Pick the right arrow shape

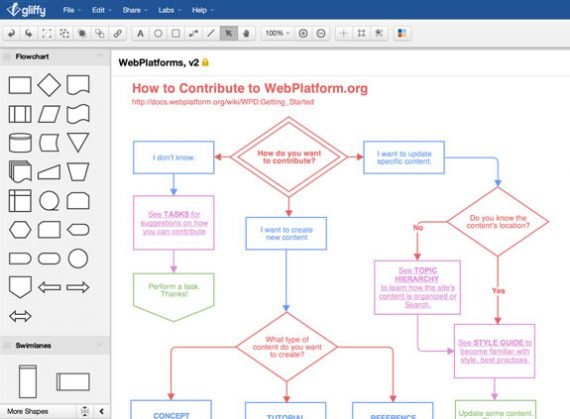pyautogui.click(x=78, y=287)
